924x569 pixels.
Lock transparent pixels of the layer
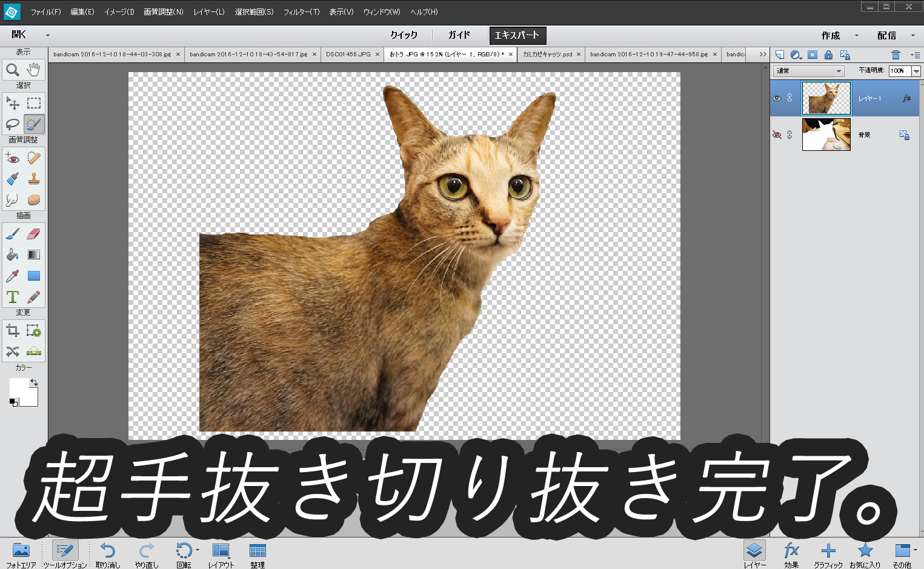(845, 55)
